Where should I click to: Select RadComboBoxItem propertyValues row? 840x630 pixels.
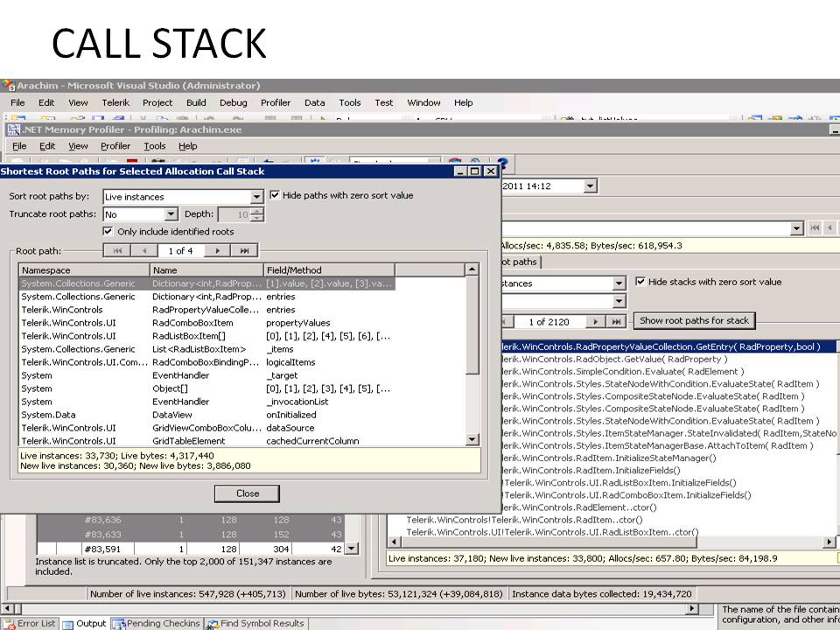(x=206, y=323)
